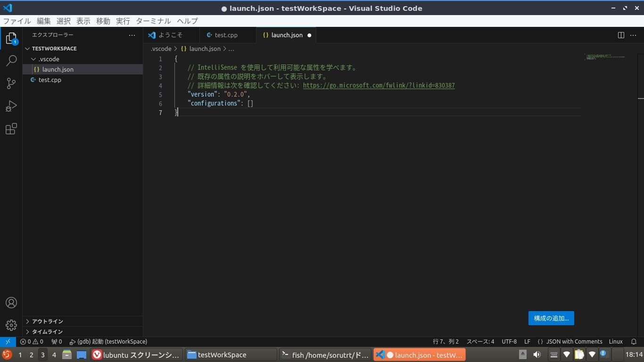The width and height of the screenshot is (644, 362).
Task: Close launch.json tab via unsaved dot
Action: pyautogui.click(x=309, y=35)
